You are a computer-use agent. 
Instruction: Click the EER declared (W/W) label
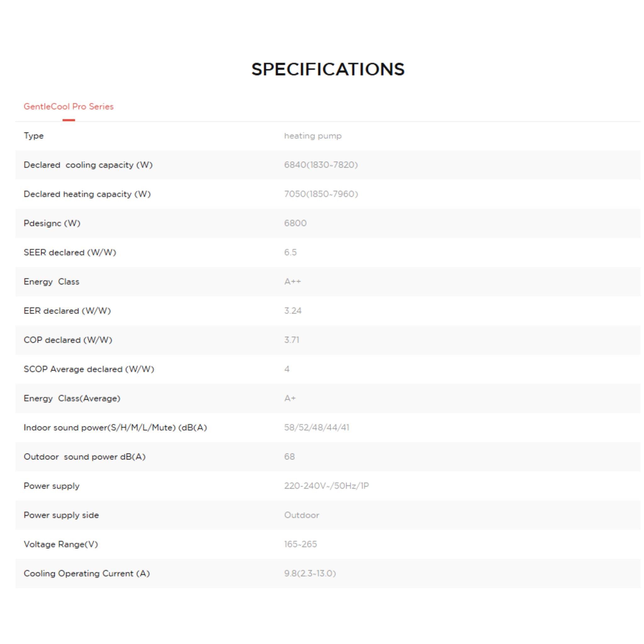point(67,311)
